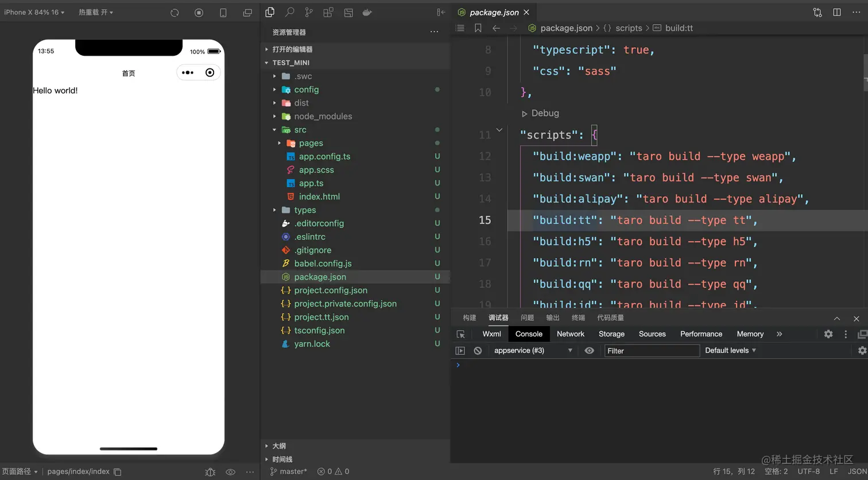This screenshot has height=480, width=868.
Task: Switch to the Wxml tab
Action: 491,334
